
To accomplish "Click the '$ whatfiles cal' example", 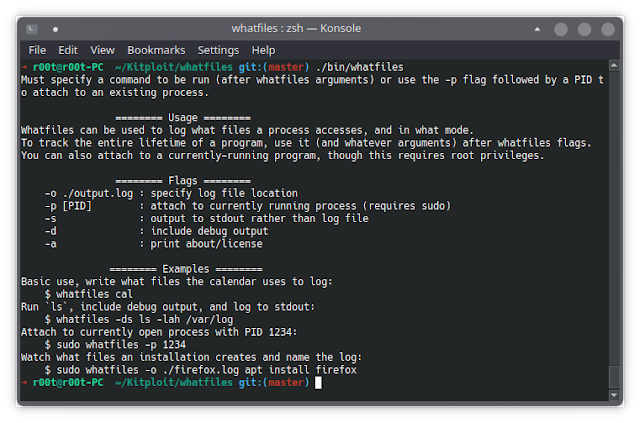I will tap(89, 294).
